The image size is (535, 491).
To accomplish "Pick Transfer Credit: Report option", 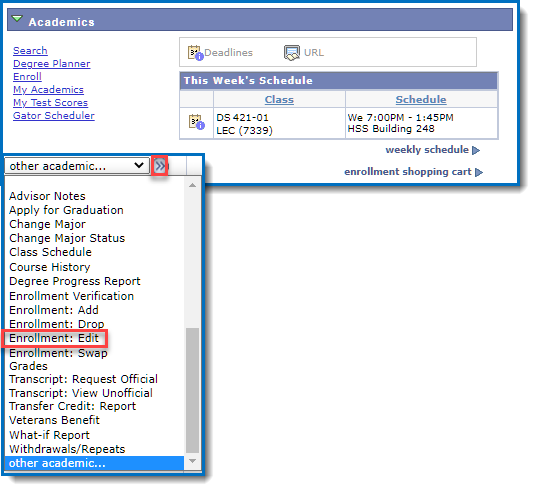I will (x=72, y=406).
